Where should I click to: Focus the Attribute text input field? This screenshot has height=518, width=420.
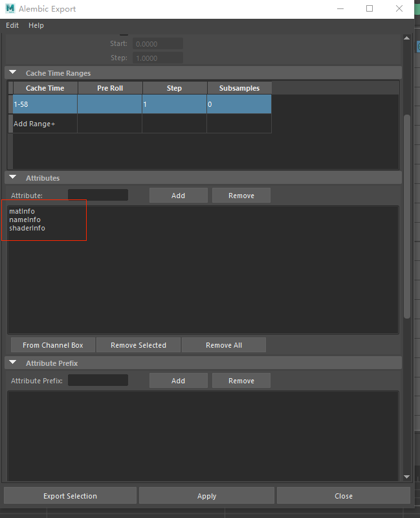(x=98, y=195)
